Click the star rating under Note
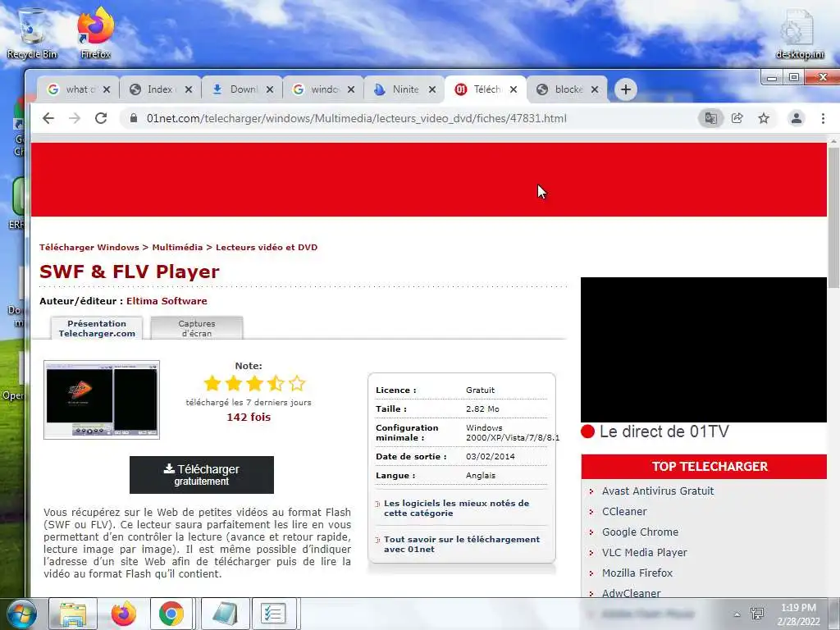Viewport: 840px width, 630px height. tap(254, 384)
